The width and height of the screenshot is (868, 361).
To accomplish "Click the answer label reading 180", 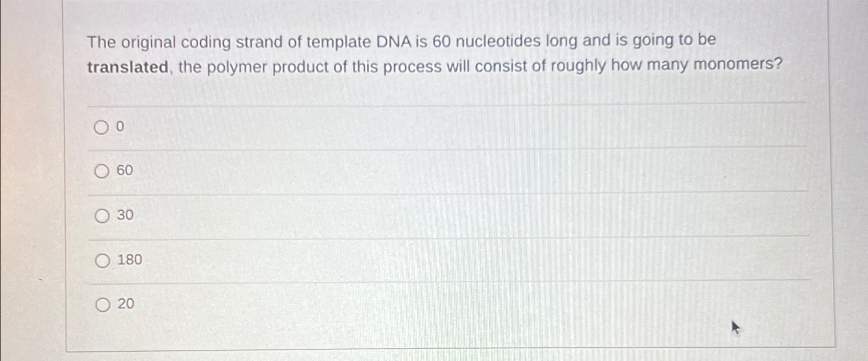I will point(130,260).
